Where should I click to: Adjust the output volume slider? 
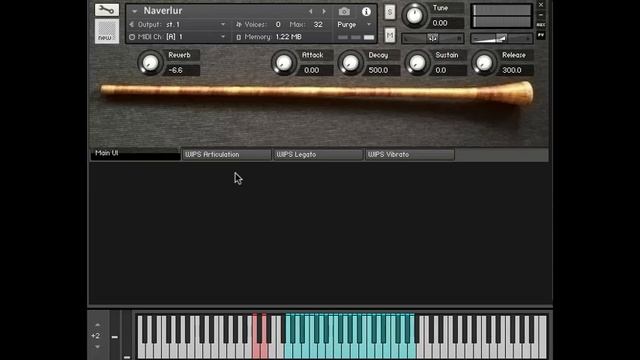pyautogui.click(x=502, y=38)
